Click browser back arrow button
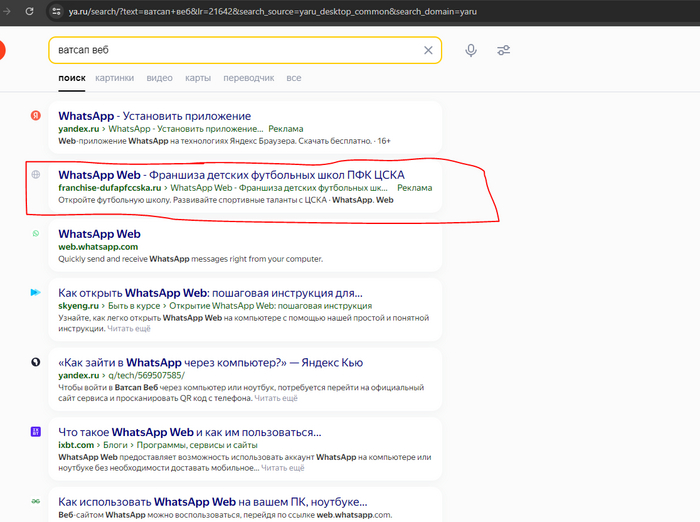The height and width of the screenshot is (522, 700). (x=5, y=11)
